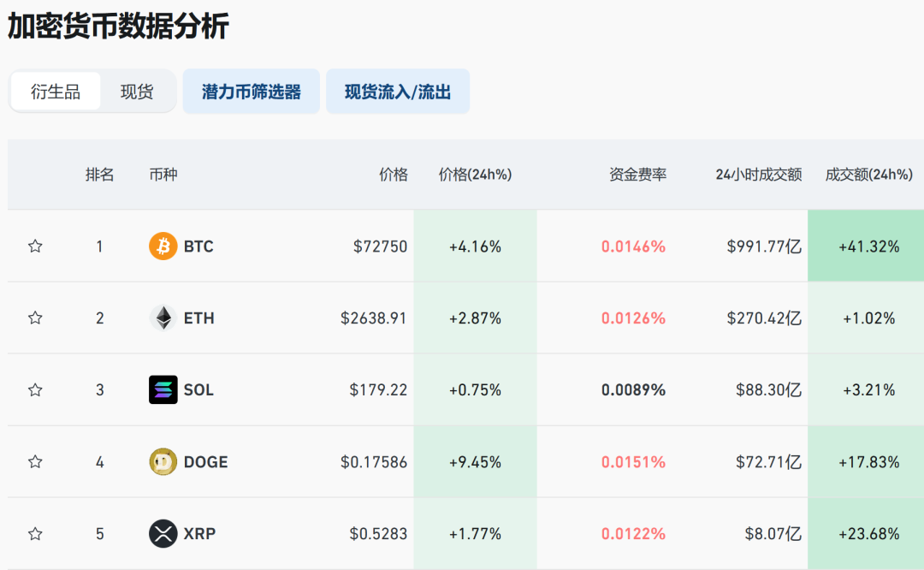924x570 pixels.
Task: Sort by 成交额(24h%) column header
Action: tap(868, 175)
